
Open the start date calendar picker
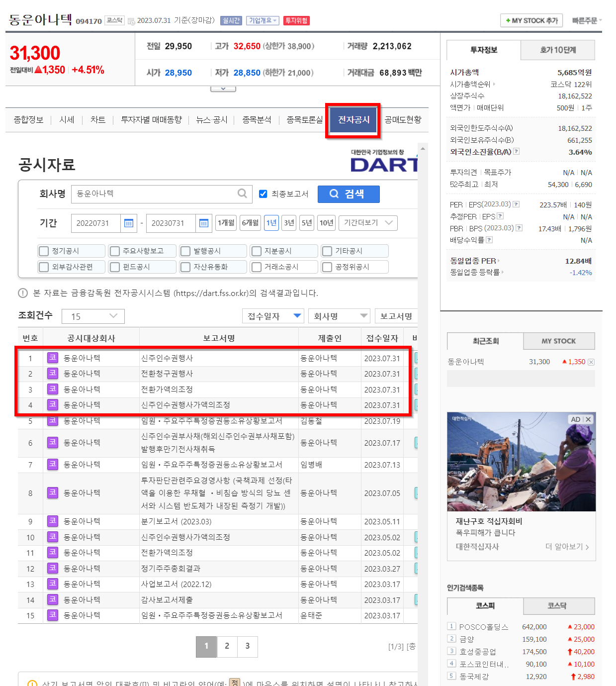pos(128,223)
